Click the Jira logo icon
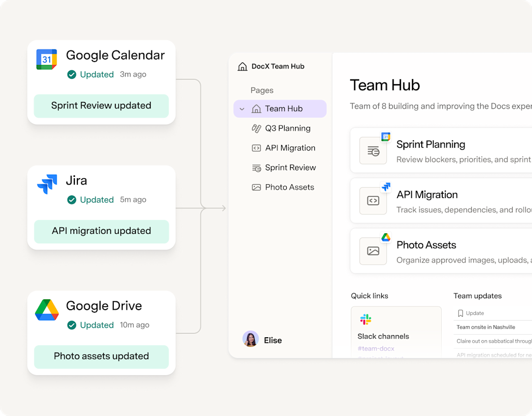The width and height of the screenshot is (532, 416). pyautogui.click(x=47, y=184)
